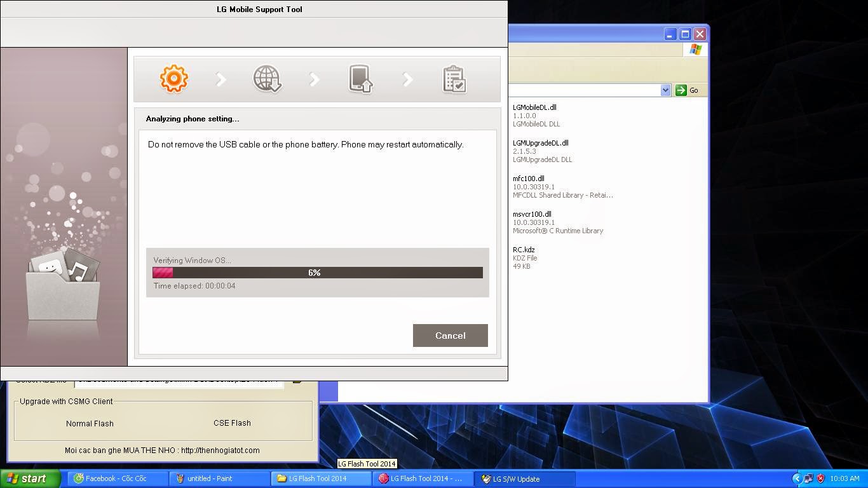Click the LG Mobile Support Tool title bar
This screenshot has width=868, height=488.
(254, 9)
